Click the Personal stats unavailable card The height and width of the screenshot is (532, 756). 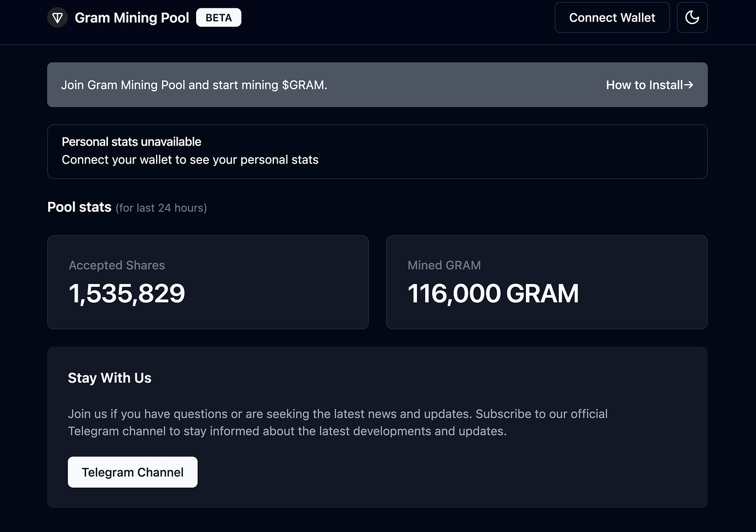tap(378, 152)
